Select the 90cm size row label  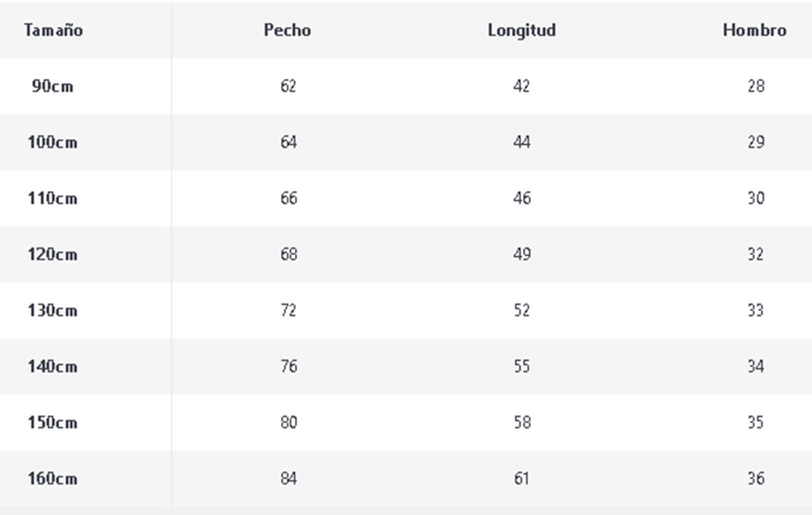[52, 86]
